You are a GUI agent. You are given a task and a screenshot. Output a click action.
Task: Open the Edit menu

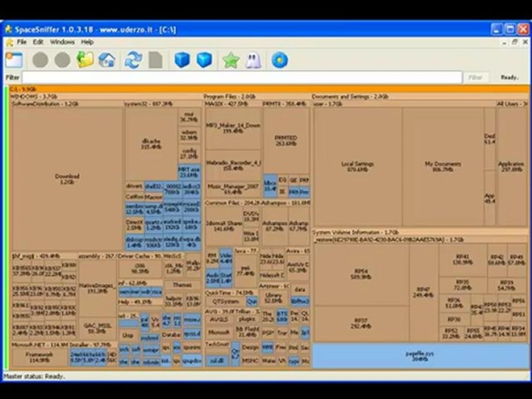point(38,42)
